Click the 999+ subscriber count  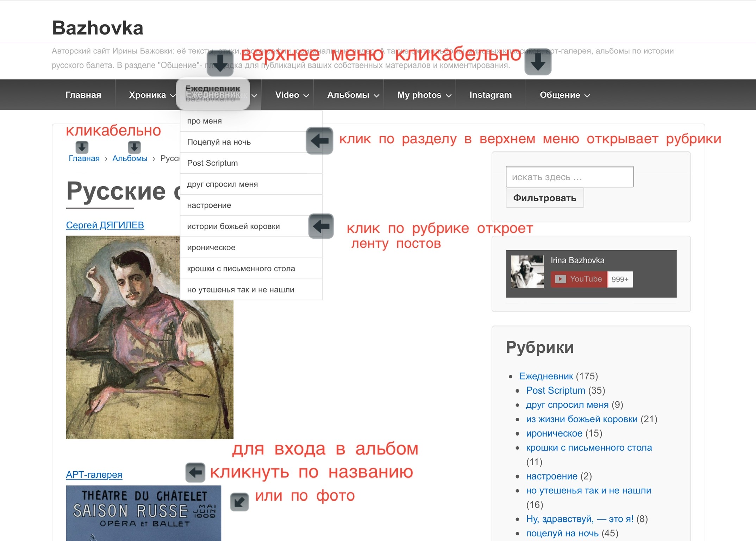coord(620,279)
